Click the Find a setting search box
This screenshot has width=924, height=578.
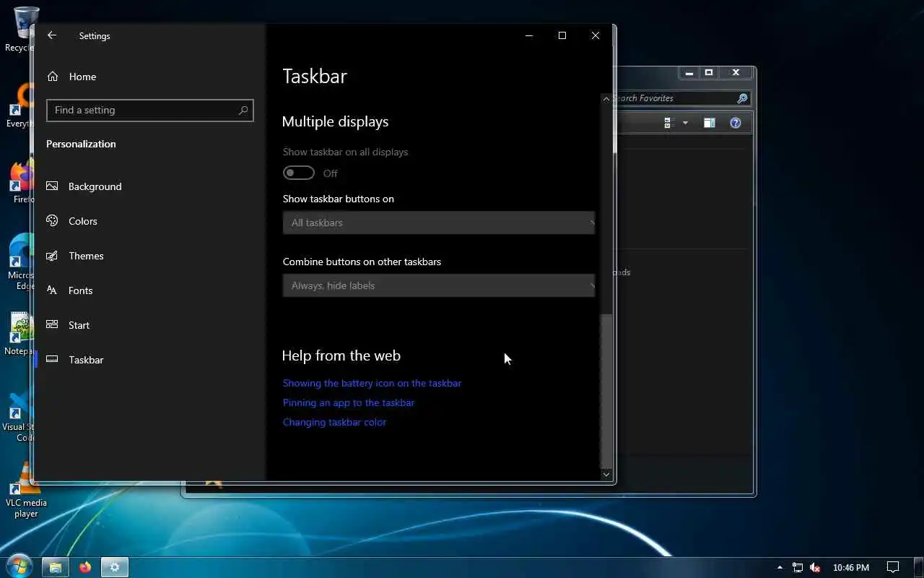click(x=149, y=110)
